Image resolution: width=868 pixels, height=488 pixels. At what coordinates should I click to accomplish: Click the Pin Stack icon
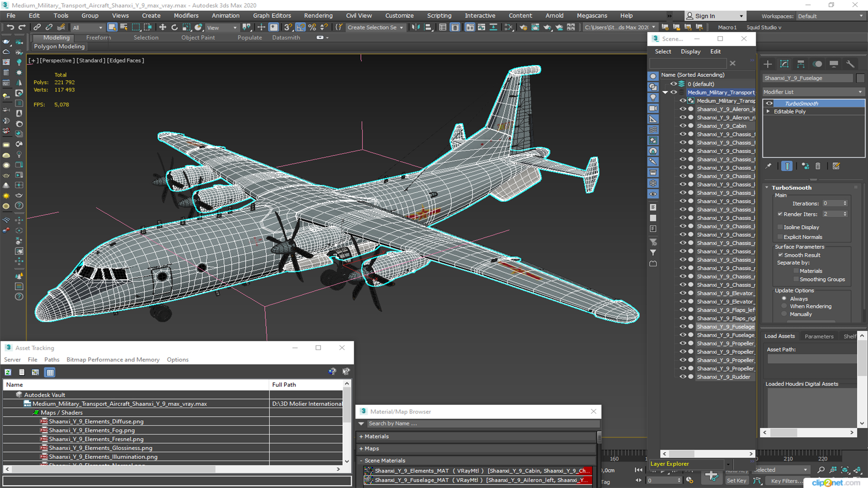pos(769,166)
